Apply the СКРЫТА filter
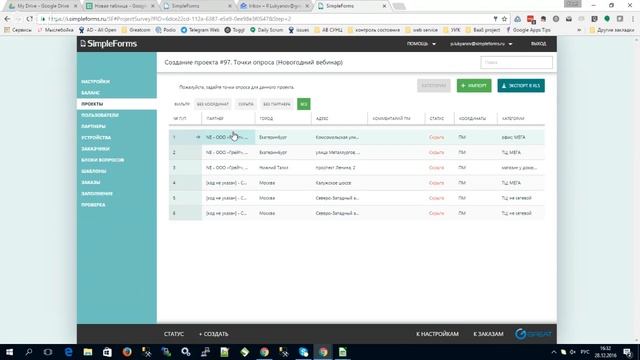Image resolution: width=640 pixels, height=360 pixels. click(246, 104)
